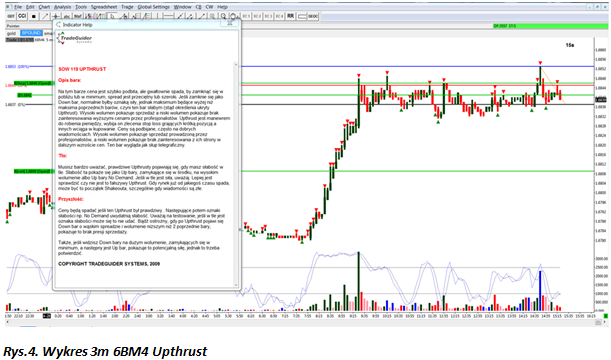Screen dimensions: 611x360
Task: Switch to the BPOUND chart tab
Action: pos(31,33)
